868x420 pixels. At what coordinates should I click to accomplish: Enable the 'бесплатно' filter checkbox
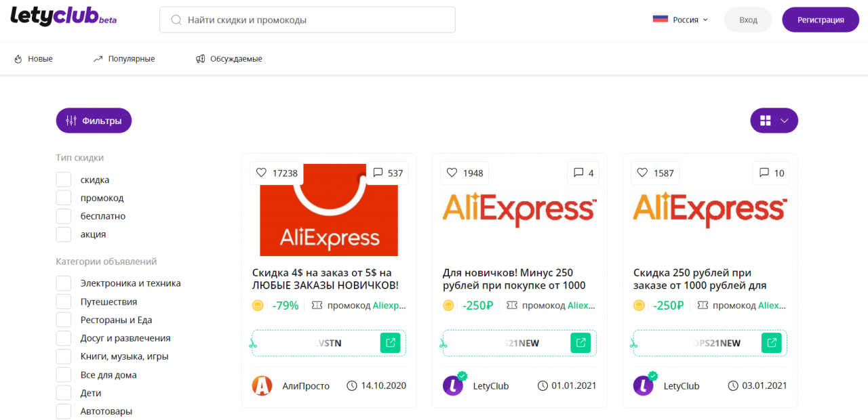[x=64, y=216]
